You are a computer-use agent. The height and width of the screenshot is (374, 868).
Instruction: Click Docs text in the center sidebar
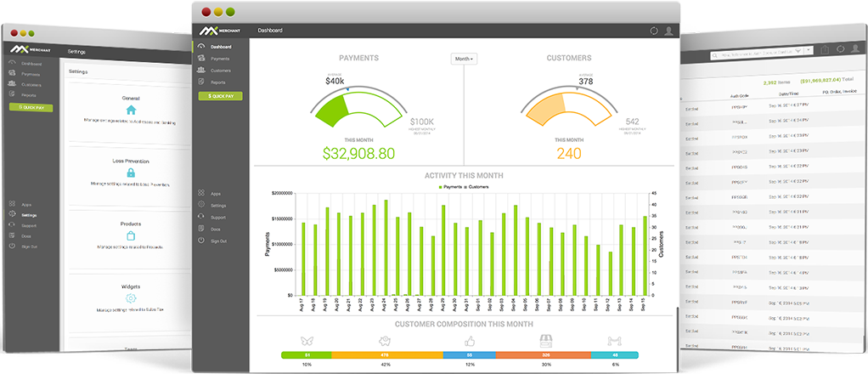click(x=216, y=229)
